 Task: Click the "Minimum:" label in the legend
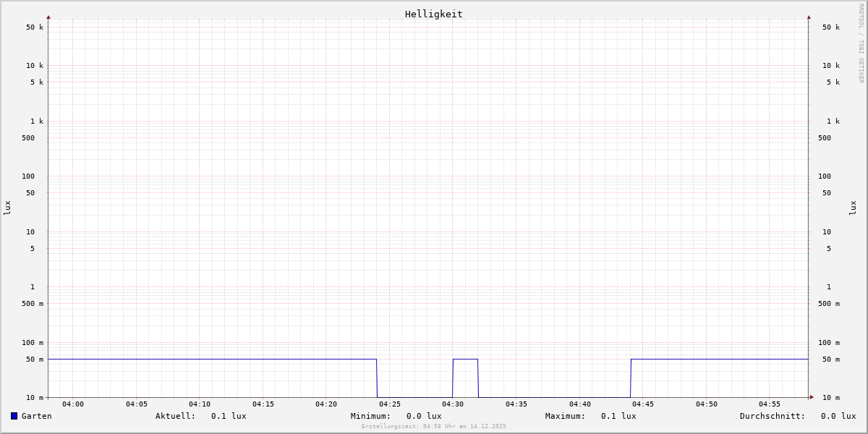[371, 416]
